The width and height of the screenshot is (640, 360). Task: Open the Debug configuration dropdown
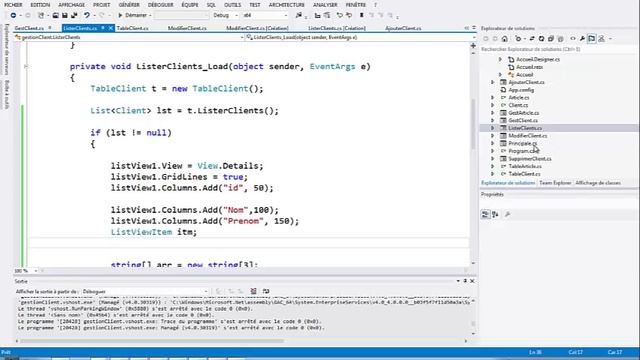pyautogui.click(x=225, y=16)
